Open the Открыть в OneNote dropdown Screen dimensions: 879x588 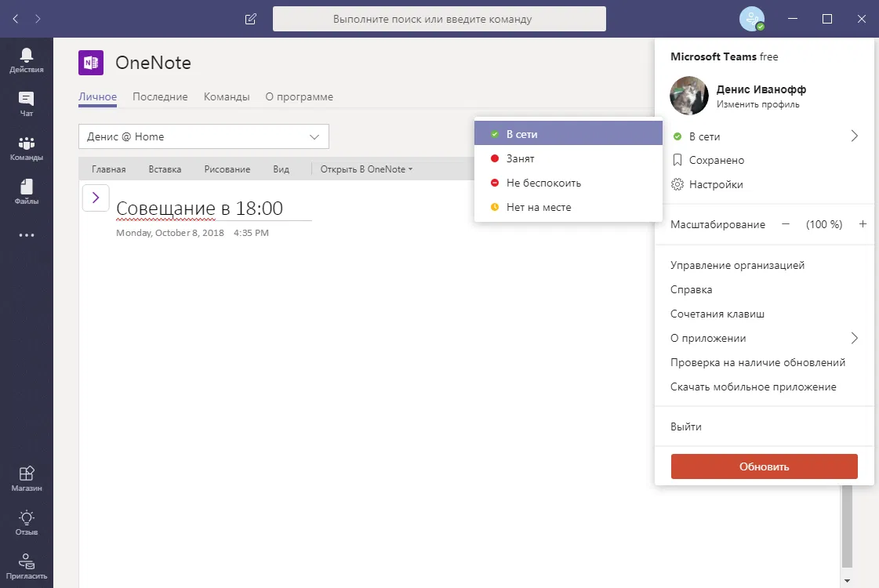pyautogui.click(x=366, y=169)
